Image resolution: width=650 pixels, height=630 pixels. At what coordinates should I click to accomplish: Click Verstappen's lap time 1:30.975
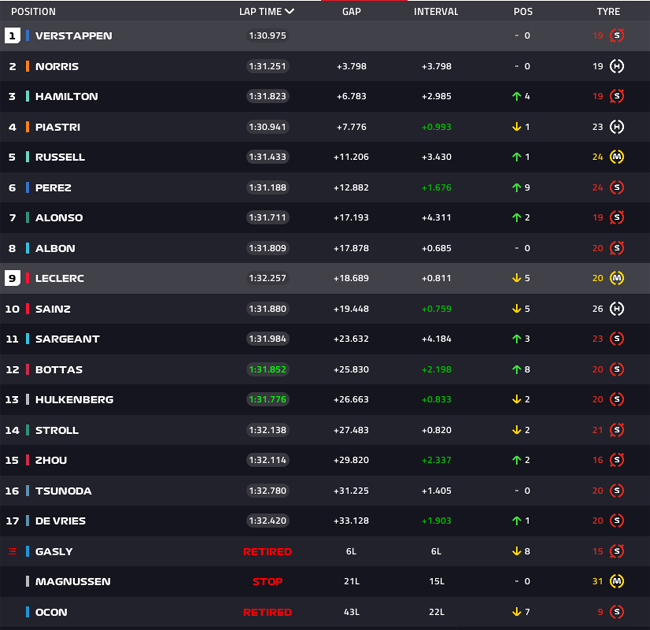pos(267,36)
